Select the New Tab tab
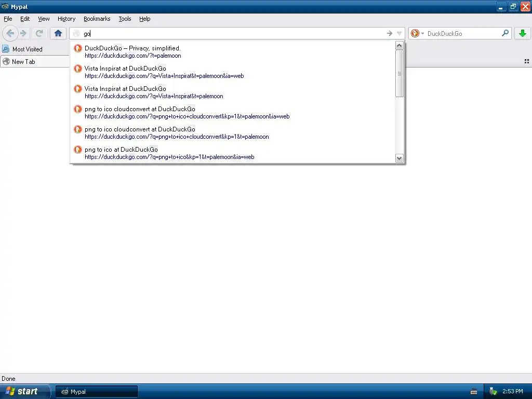The image size is (532, 399). 35,62
